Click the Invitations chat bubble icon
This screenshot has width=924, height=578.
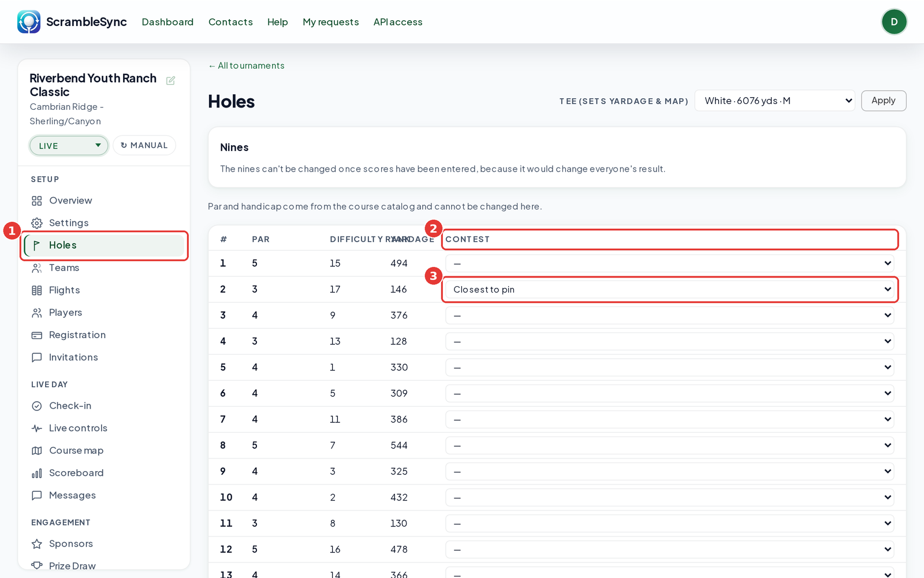tap(37, 358)
